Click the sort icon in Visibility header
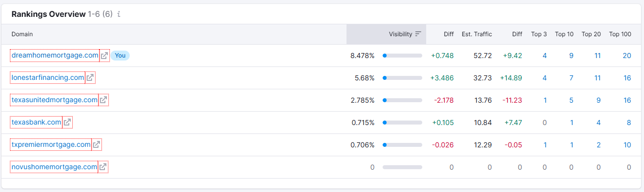This screenshot has width=644, height=192. (418, 34)
